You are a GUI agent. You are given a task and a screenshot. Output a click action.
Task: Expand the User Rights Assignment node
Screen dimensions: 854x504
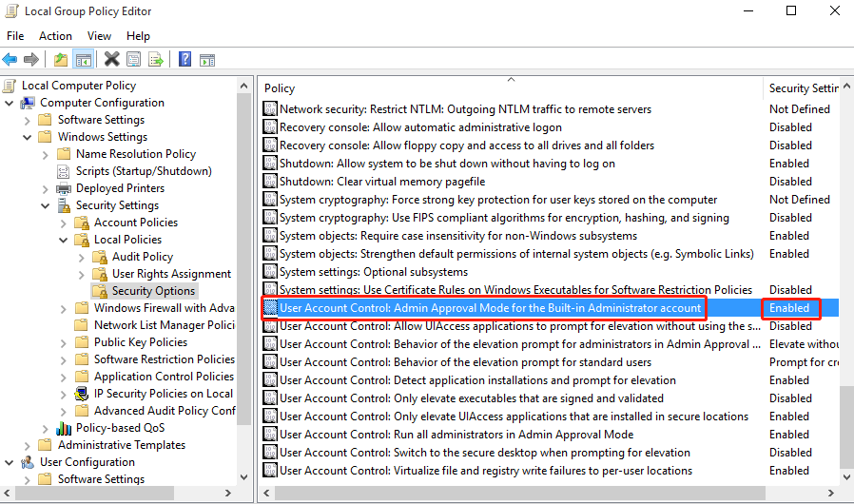(81, 274)
